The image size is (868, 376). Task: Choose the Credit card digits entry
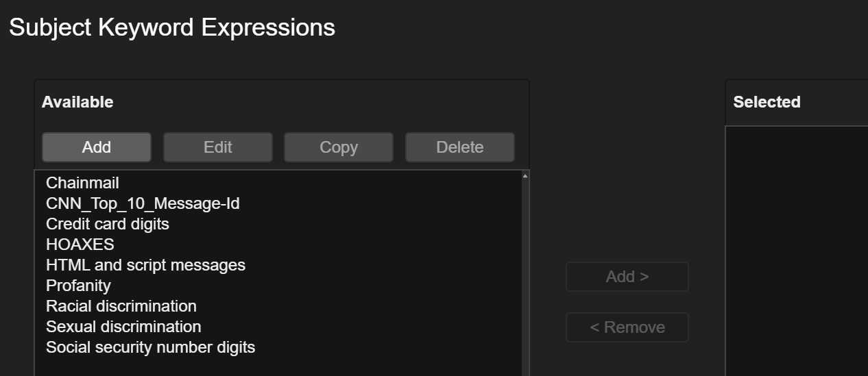pos(108,224)
